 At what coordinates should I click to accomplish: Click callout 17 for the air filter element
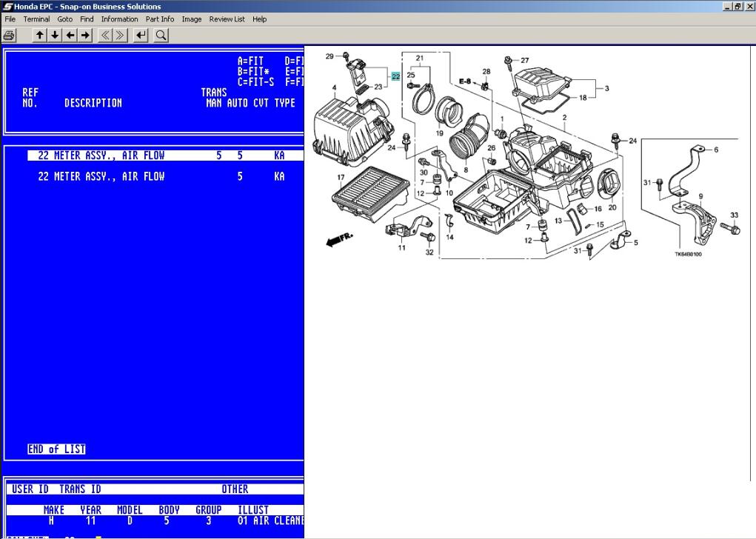pyautogui.click(x=341, y=178)
